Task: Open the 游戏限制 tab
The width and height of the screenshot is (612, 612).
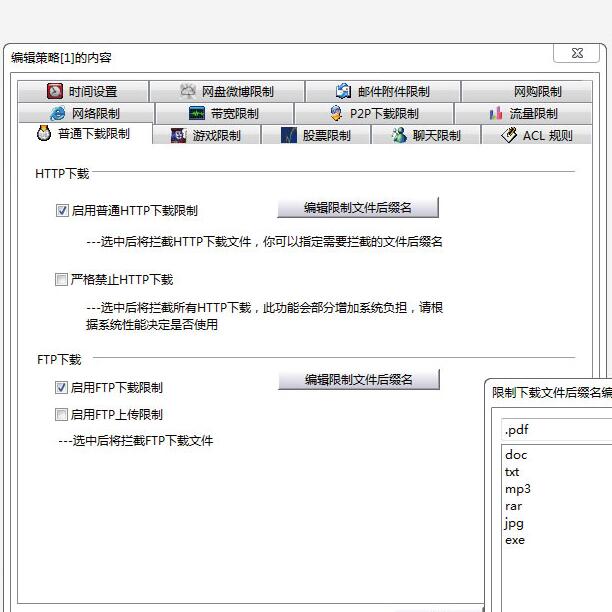Action: [x=206, y=135]
